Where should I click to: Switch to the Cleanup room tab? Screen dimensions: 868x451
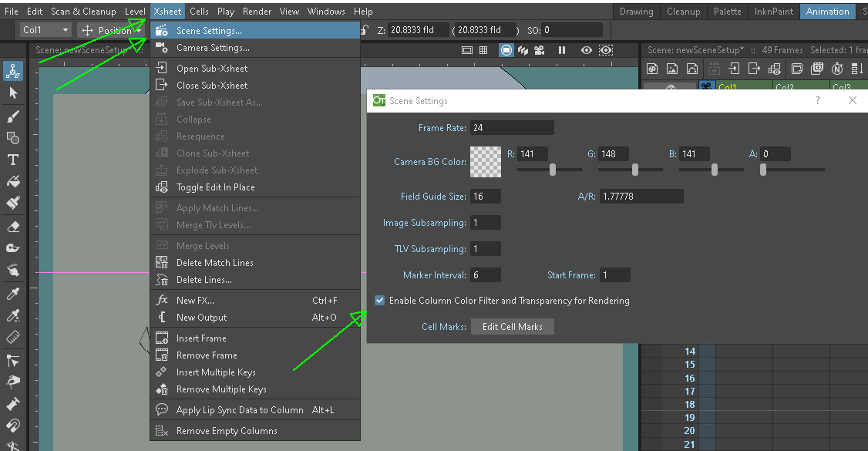(x=683, y=12)
